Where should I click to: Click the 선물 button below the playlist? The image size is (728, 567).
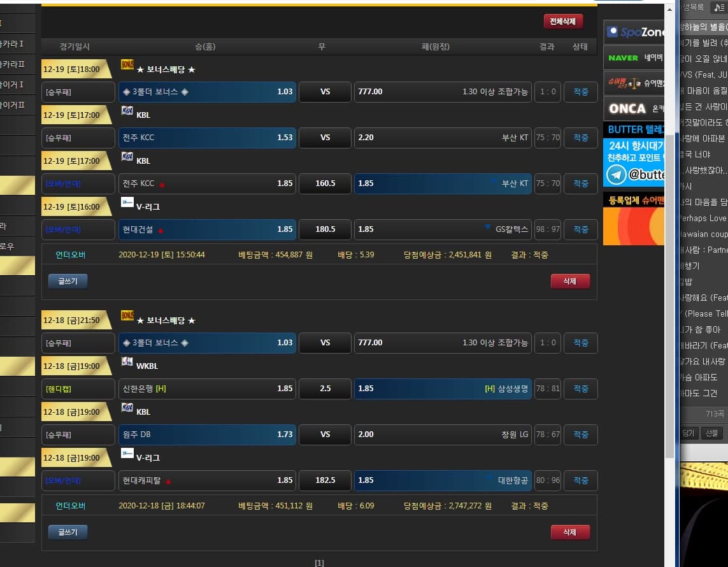click(x=711, y=433)
